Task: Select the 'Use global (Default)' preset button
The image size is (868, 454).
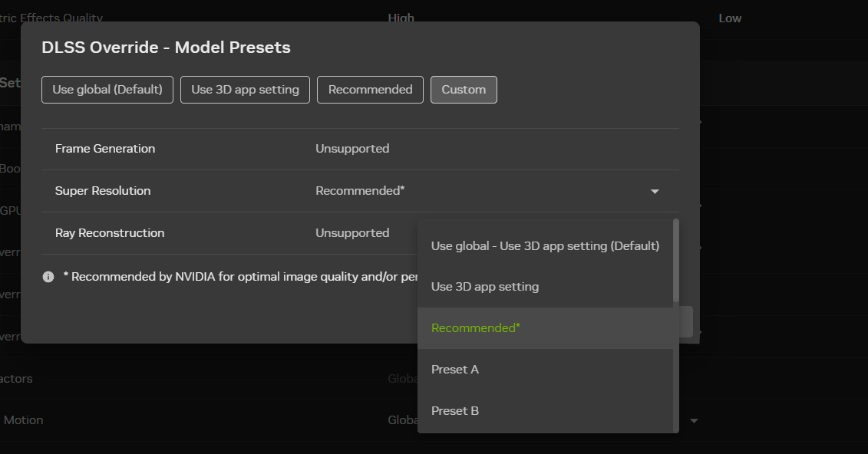Action: [x=107, y=90]
